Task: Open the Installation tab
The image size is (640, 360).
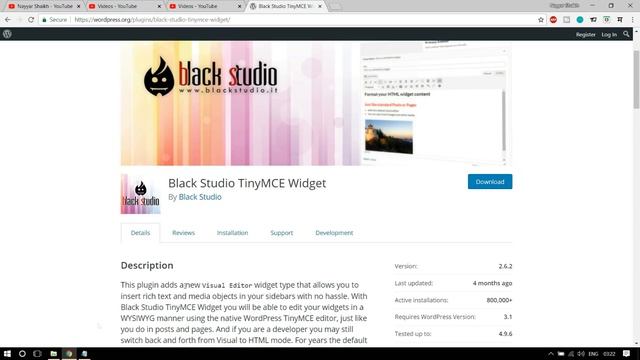Action: tap(232, 233)
